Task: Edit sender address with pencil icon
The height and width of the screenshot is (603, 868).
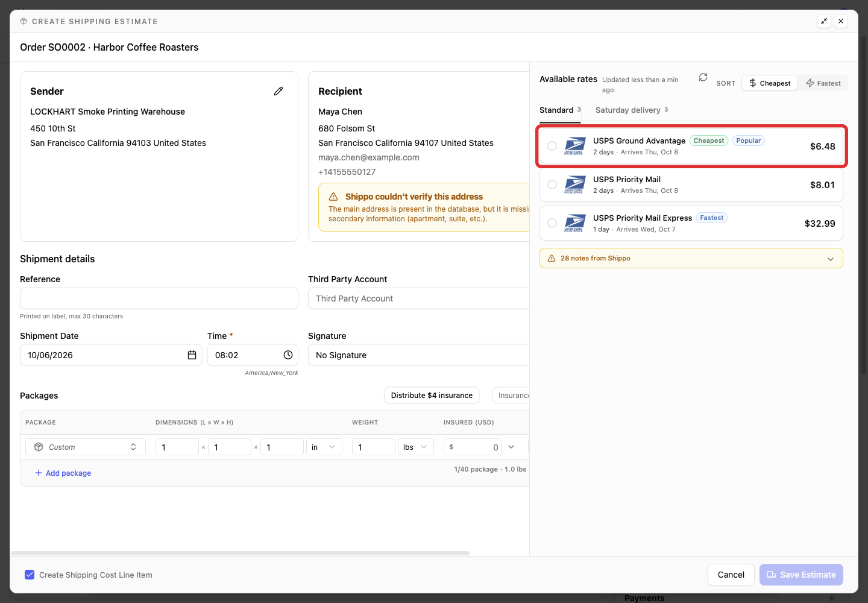Action: point(278,91)
